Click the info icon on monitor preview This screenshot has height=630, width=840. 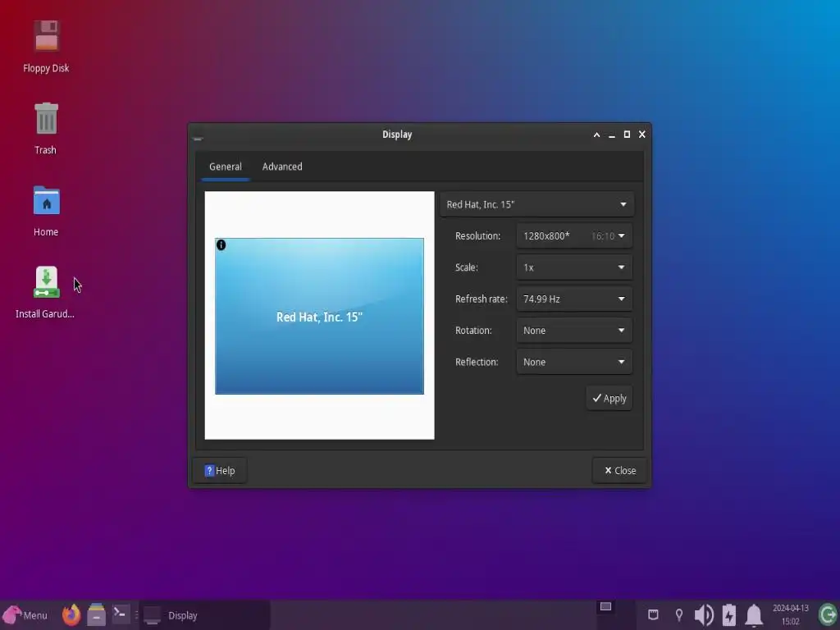click(221, 244)
